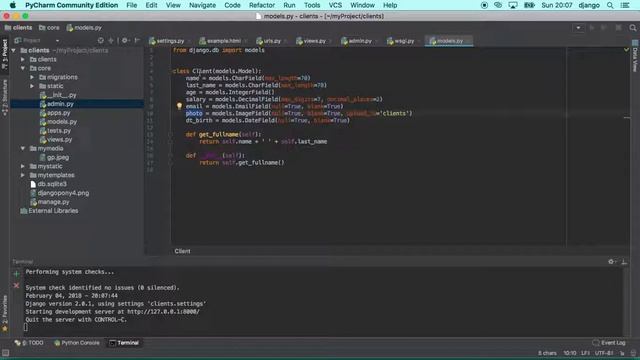The height and width of the screenshot is (360, 640).
Task: Click the battery status icon in menu bar
Action: (529, 5)
